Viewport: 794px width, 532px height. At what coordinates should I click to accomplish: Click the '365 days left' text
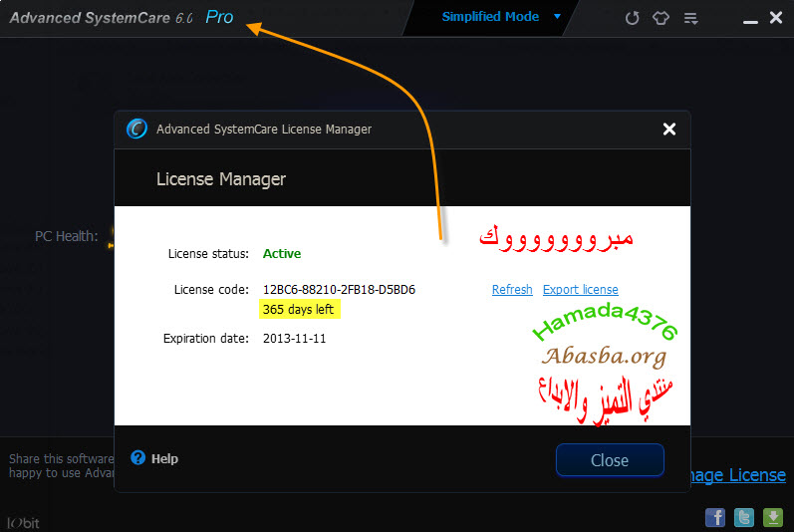(298, 309)
